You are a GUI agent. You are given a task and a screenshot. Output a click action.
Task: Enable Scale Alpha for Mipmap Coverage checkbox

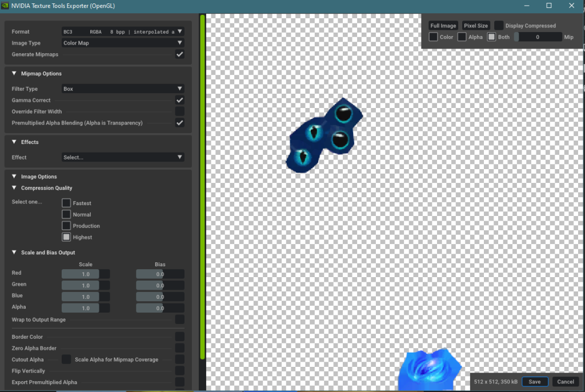tap(179, 359)
